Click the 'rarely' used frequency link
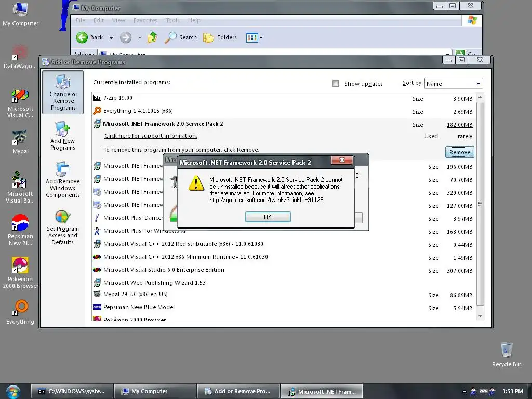This screenshot has height=399, width=532. 465,136
